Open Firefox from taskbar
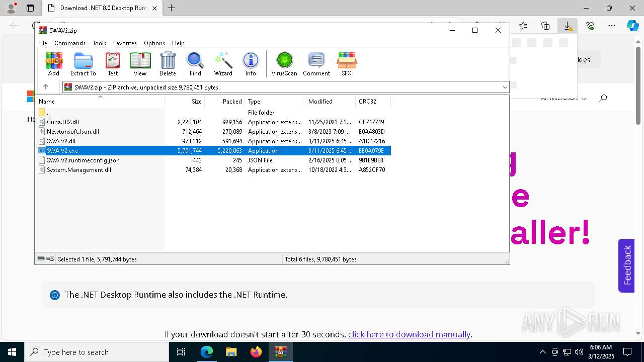 (x=256, y=352)
